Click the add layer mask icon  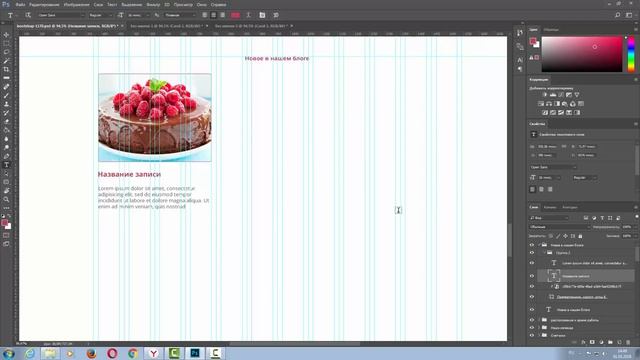pos(592,342)
